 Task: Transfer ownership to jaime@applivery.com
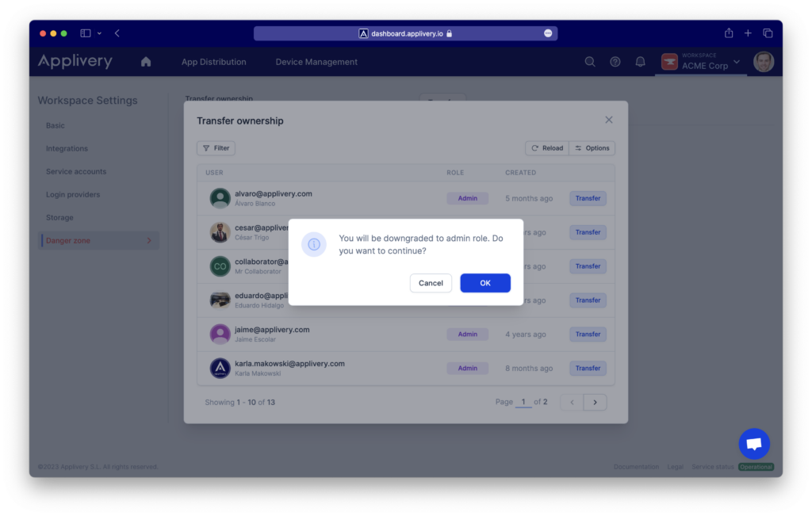coord(588,334)
